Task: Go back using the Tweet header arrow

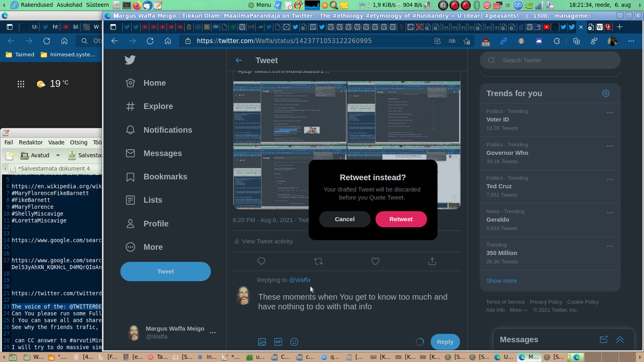Action: pos(239,60)
